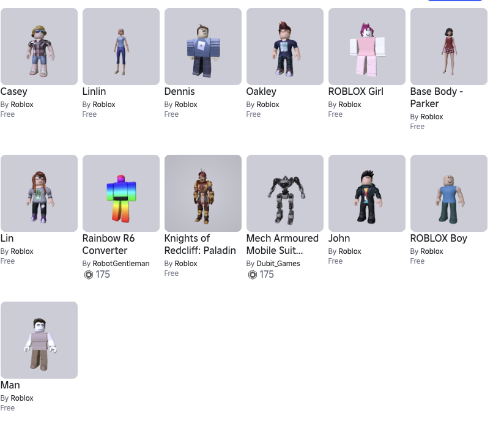Open the Lin avatar thumbnail

click(x=39, y=193)
